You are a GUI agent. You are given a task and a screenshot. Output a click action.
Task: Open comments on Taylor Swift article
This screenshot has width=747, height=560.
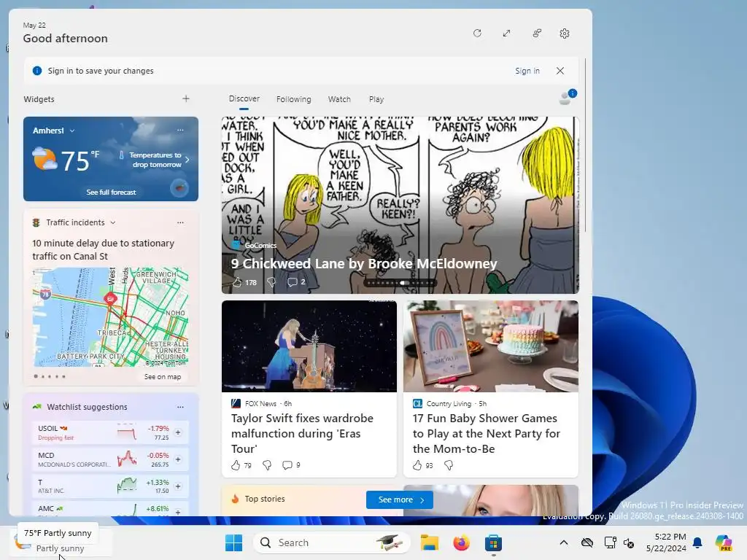[x=290, y=465]
